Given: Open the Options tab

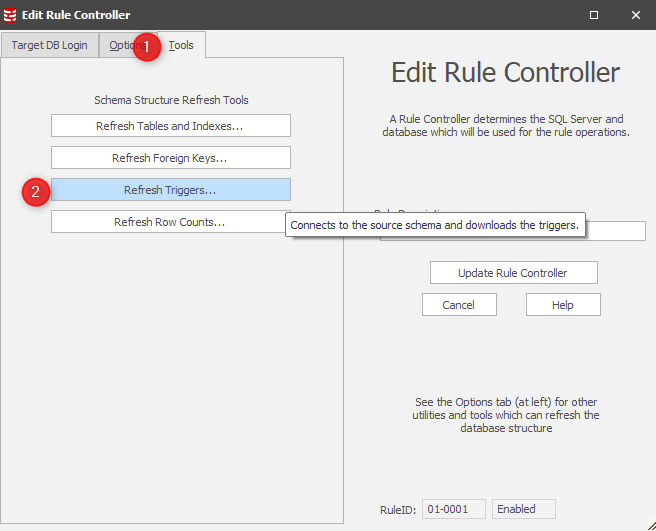Looking at the screenshot, I should pyautogui.click(x=118, y=46).
